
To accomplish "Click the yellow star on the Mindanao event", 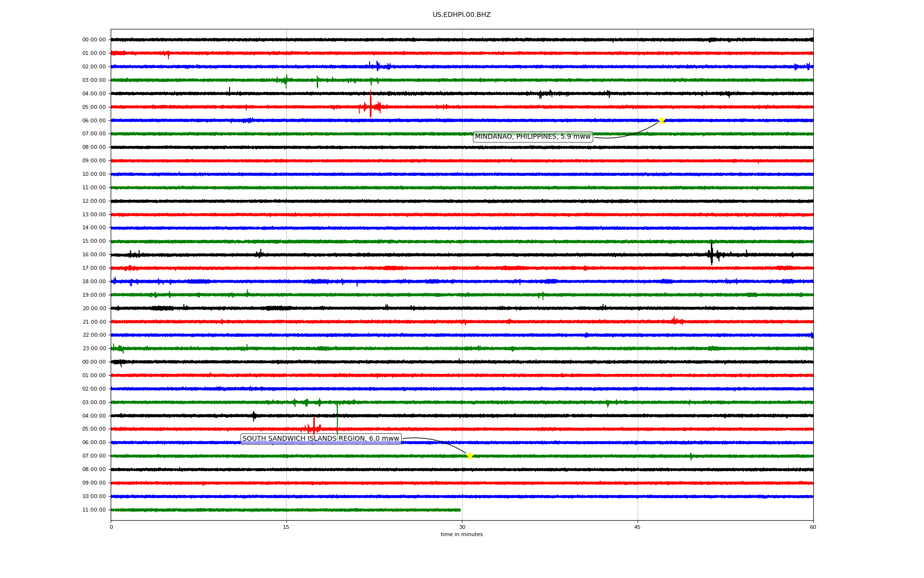I will (x=661, y=120).
